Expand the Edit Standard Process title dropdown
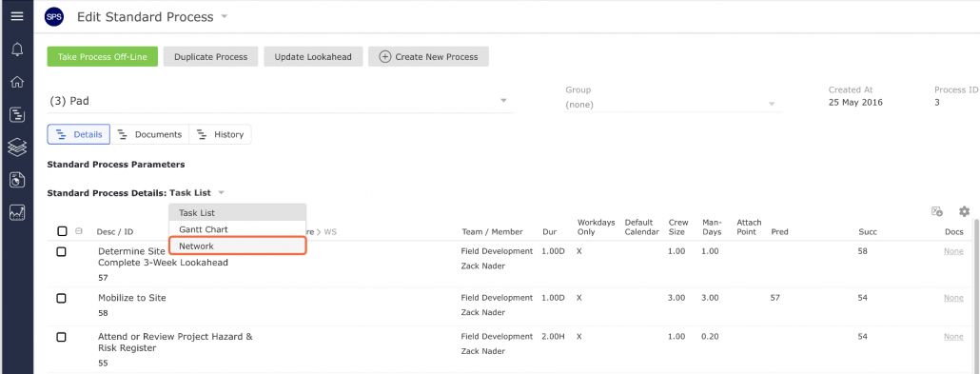 [225, 17]
